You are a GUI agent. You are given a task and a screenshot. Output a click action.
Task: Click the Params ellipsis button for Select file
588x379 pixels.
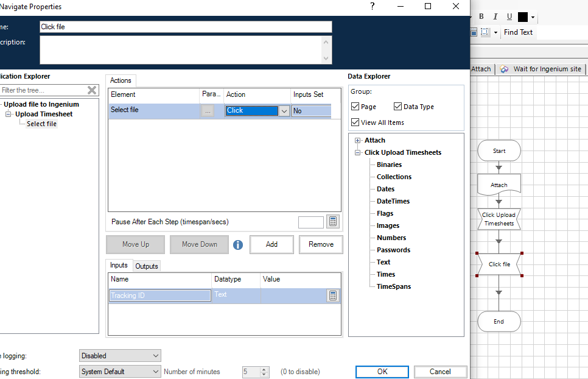[208, 111]
